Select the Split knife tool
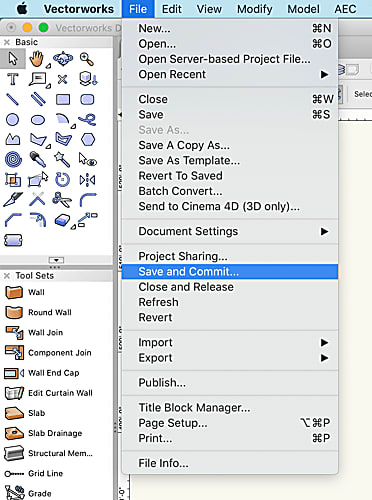Screen dimensions: 372x500 click(13, 199)
